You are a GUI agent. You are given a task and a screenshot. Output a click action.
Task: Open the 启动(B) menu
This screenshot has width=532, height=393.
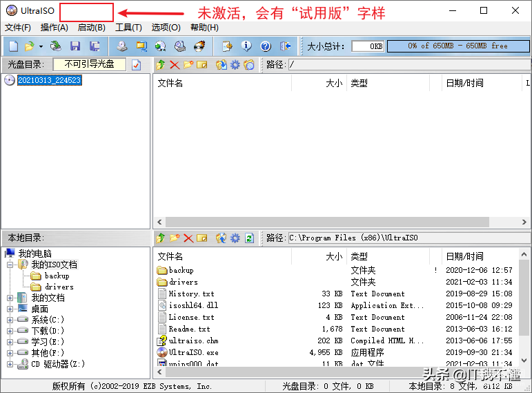pyautogui.click(x=91, y=28)
